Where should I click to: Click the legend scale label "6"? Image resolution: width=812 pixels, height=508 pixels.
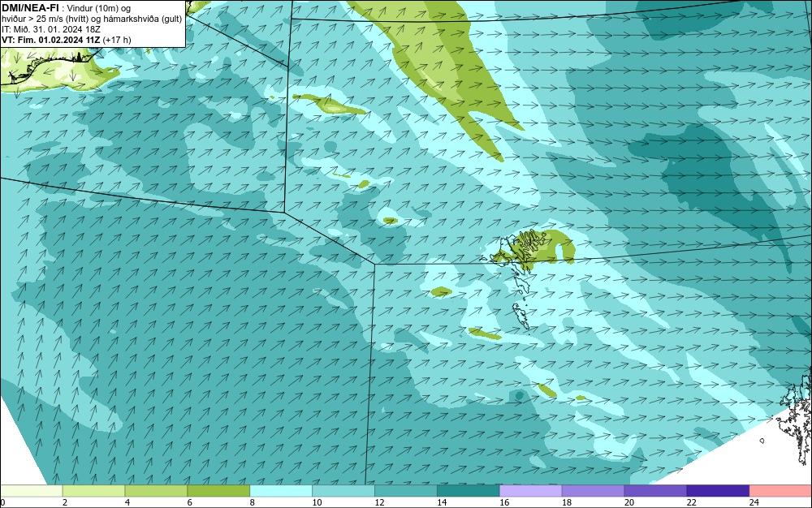[189, 502]
